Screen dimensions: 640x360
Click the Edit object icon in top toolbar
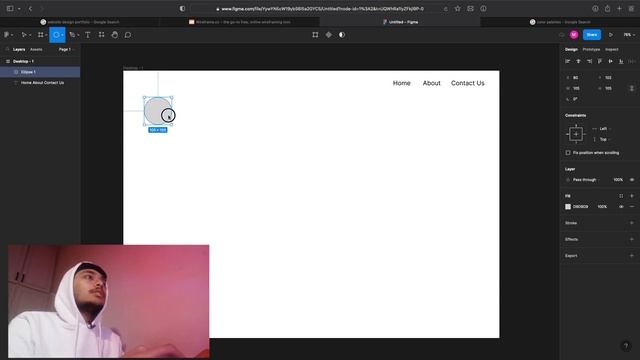coord(315,35)
